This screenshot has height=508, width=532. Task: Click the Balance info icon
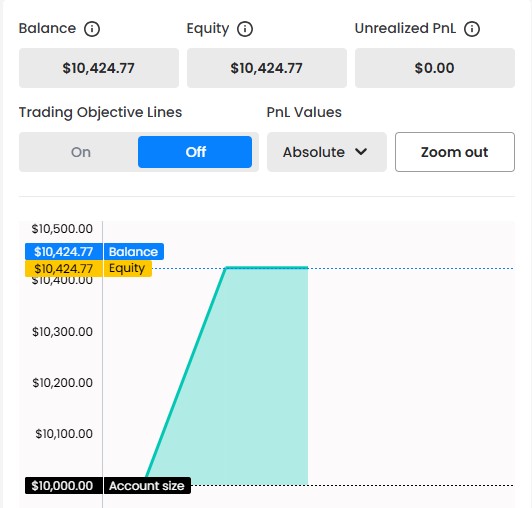pyautogui.click(x=92, y=29)
